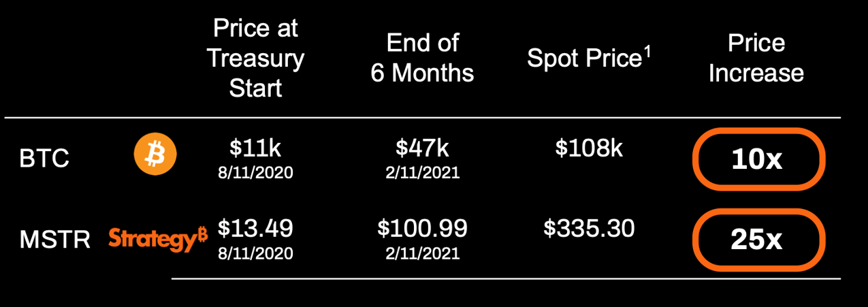Select the $335.30 MSTR spot price
The width and height of the screenshot is (868, 307).
coord(589,228)
